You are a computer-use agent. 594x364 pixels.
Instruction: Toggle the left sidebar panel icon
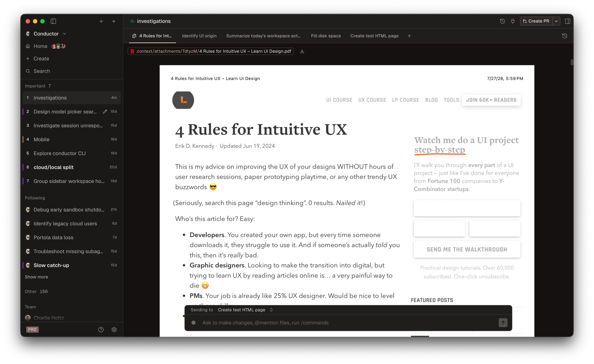[x=53, y=21]
